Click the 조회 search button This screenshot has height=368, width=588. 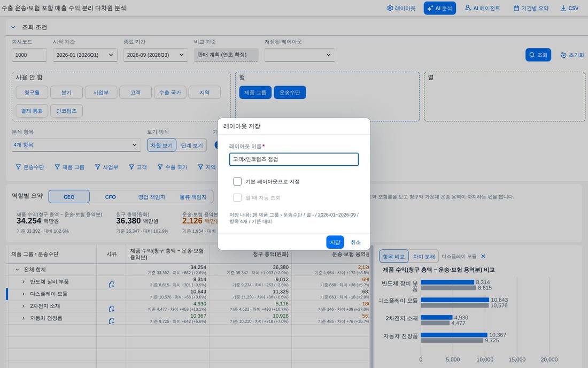point(538,55)
